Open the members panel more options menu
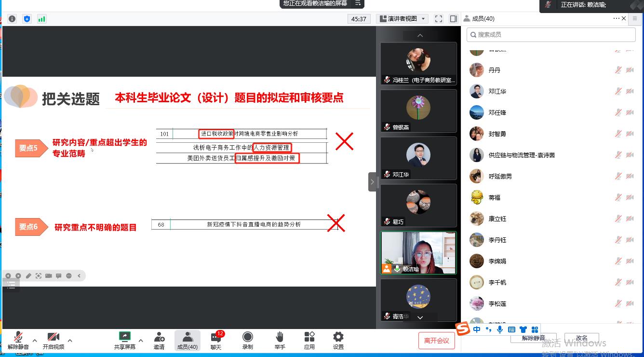Image resolution: width=644 pixels, height=357 pixels. click(616, 18)
